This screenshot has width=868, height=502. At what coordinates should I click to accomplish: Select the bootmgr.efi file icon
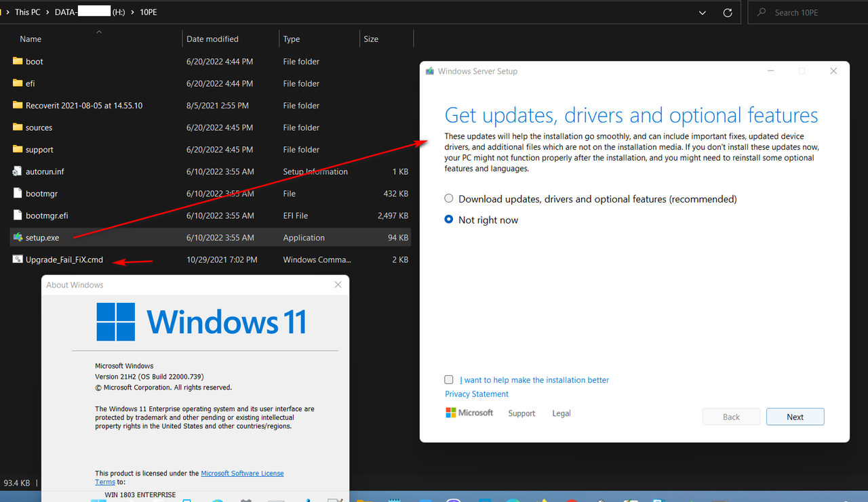click(x=18, y=215)
